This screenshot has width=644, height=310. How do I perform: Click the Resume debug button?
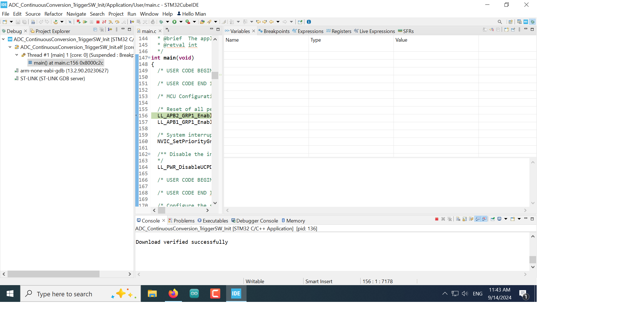tap(85, 22)
